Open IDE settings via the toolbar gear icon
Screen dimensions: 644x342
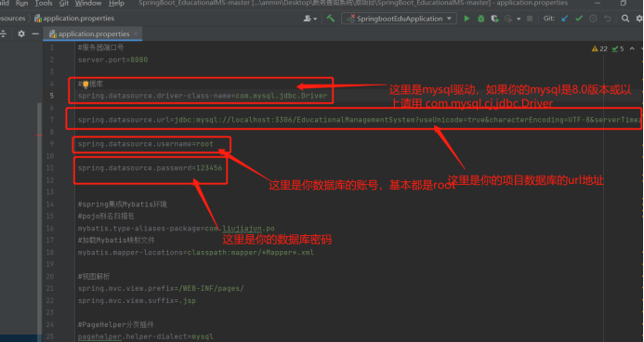pyautogui.click(x=639, y=19)
